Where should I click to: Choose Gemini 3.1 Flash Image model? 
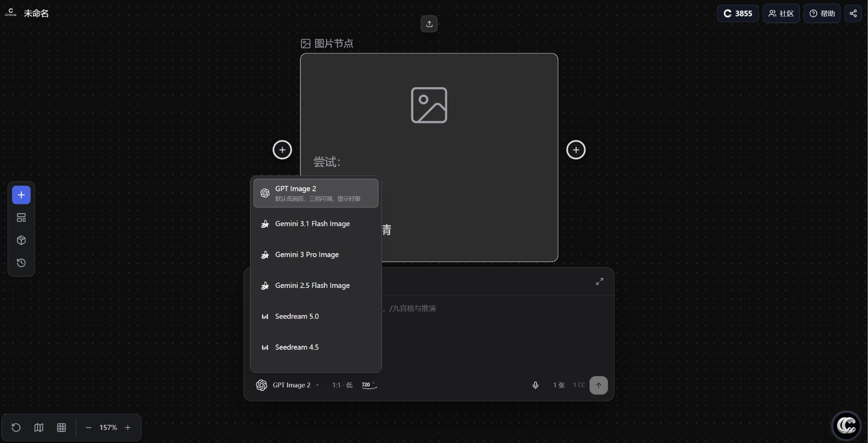click(316, 224)
